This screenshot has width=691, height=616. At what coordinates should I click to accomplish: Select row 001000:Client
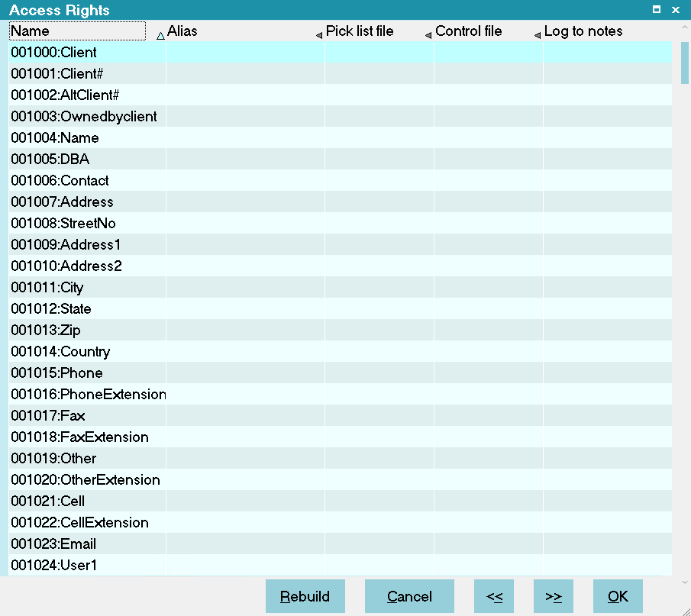[341, 52]
